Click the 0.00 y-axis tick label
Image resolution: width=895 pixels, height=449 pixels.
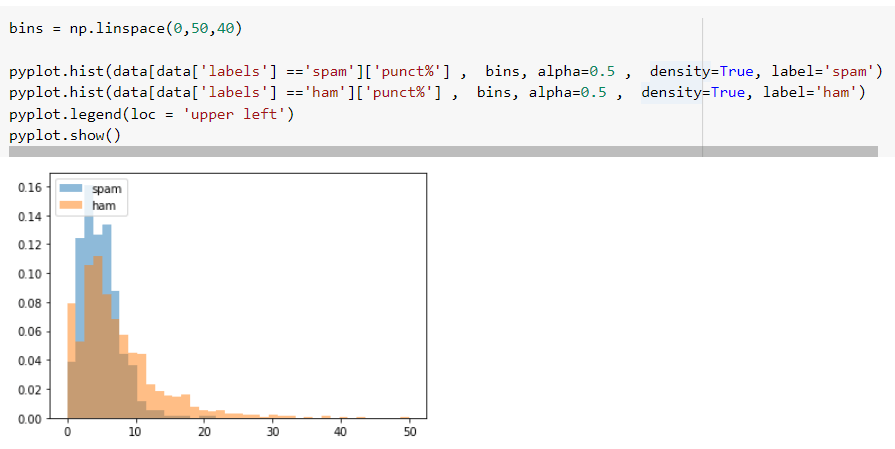pyautogui.click(x=30, y=419)
